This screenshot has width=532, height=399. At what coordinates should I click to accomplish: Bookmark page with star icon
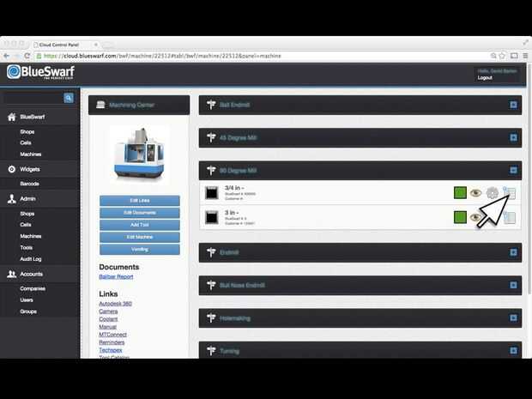click(502, 56)
